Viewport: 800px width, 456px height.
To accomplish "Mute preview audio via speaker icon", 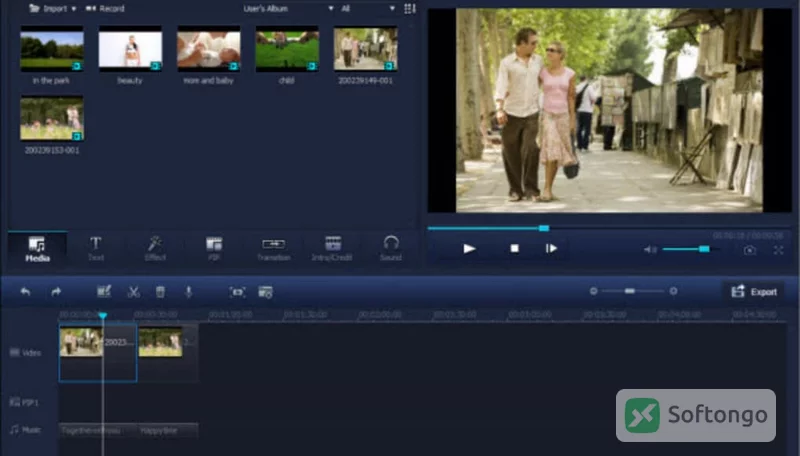I will 650,249.
